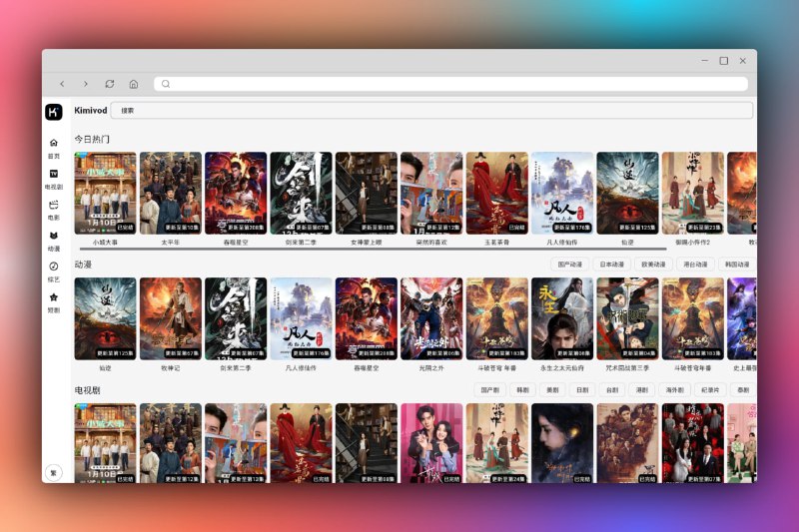
Task: Open 玉茗茶骨 poster in 今日热门 row
Action: 497,193
